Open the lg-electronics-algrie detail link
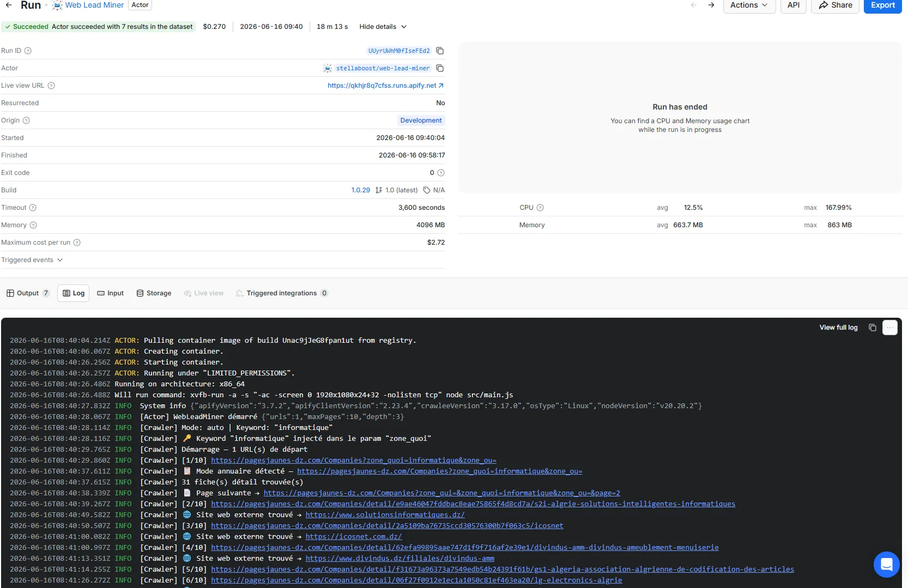The height and width of the screenshot is (588, 908). tap(416, 580)
